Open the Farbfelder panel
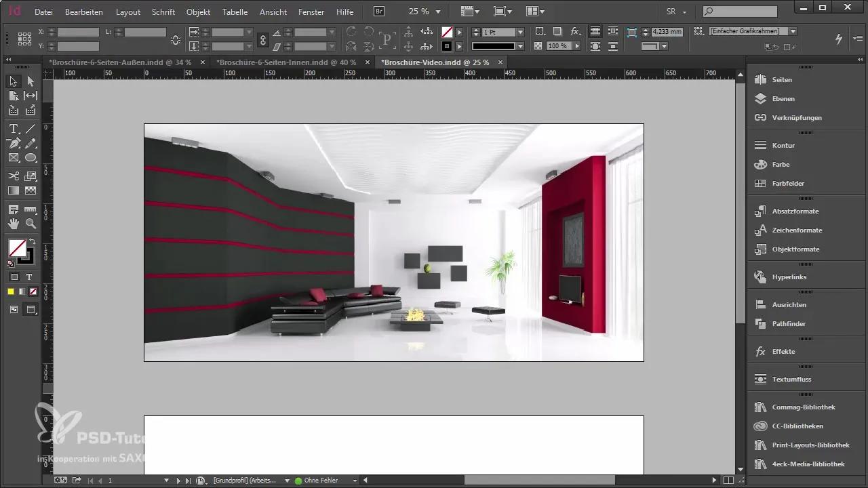868x488 pixels. (x=788, y=183)
